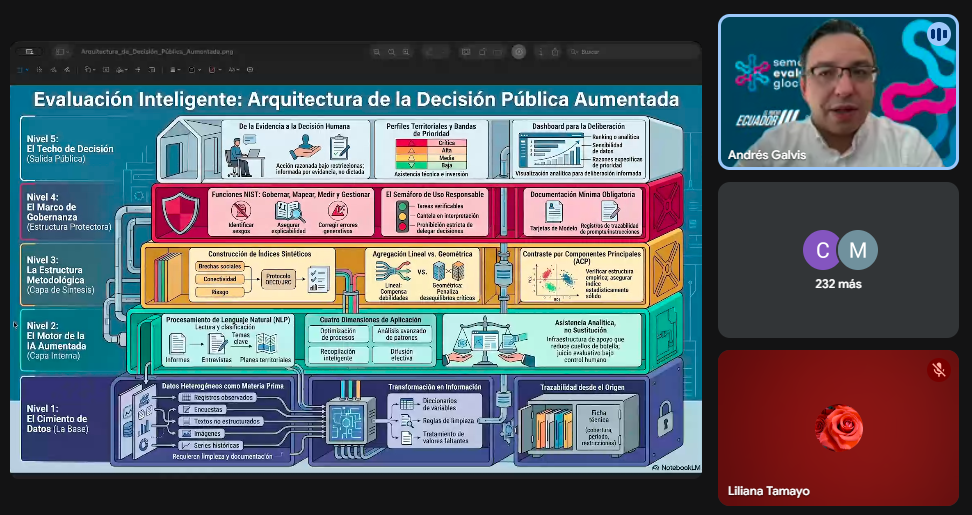The image size is (972, 515).
Task: Toggle the window sidebar button at far left
Action: click(x=29, y=52)
